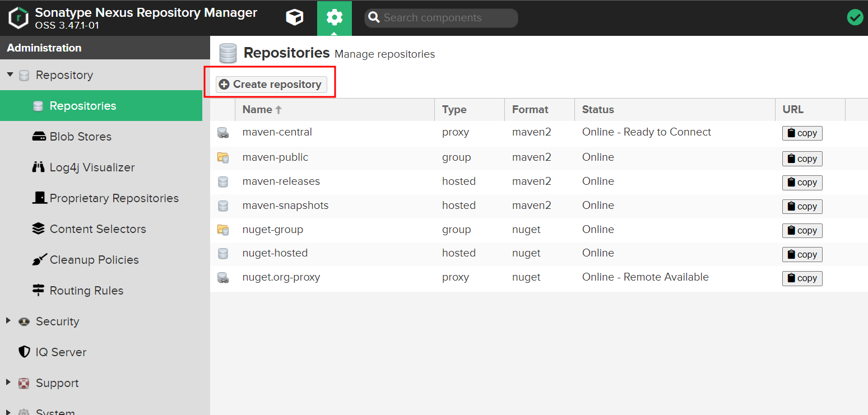Click the Sonatype Nexus Repository Manager title
This screenshot has width=868, height=415.
[x=146, y=12]
